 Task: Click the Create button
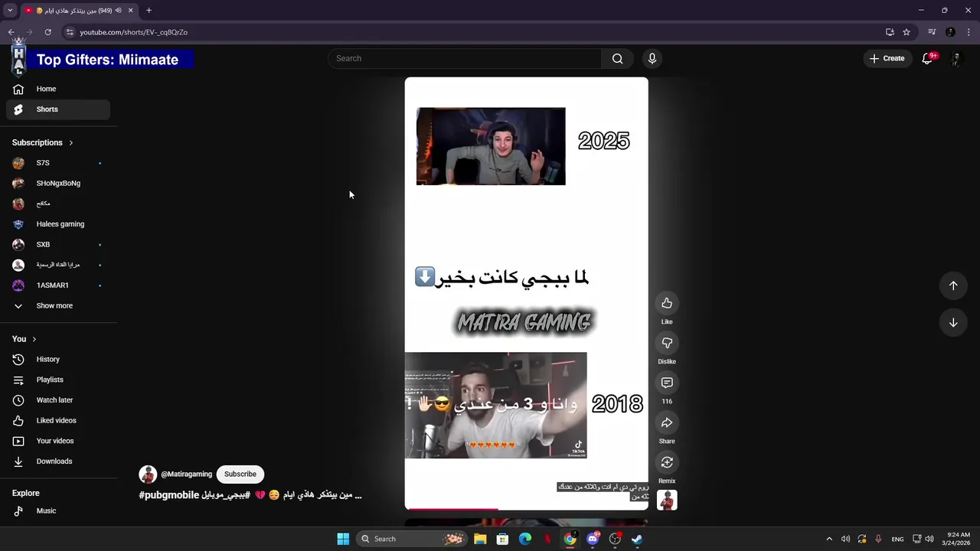[887, 58]
